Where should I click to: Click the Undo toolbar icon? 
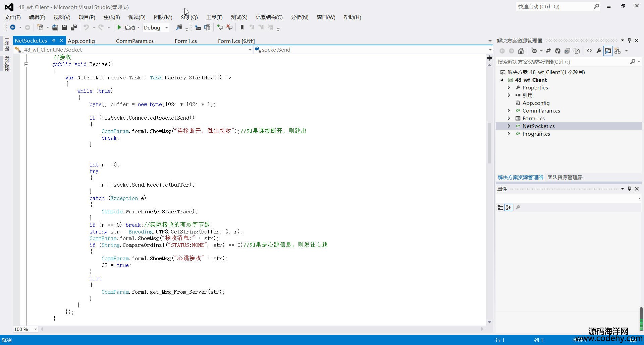point(86,27)
